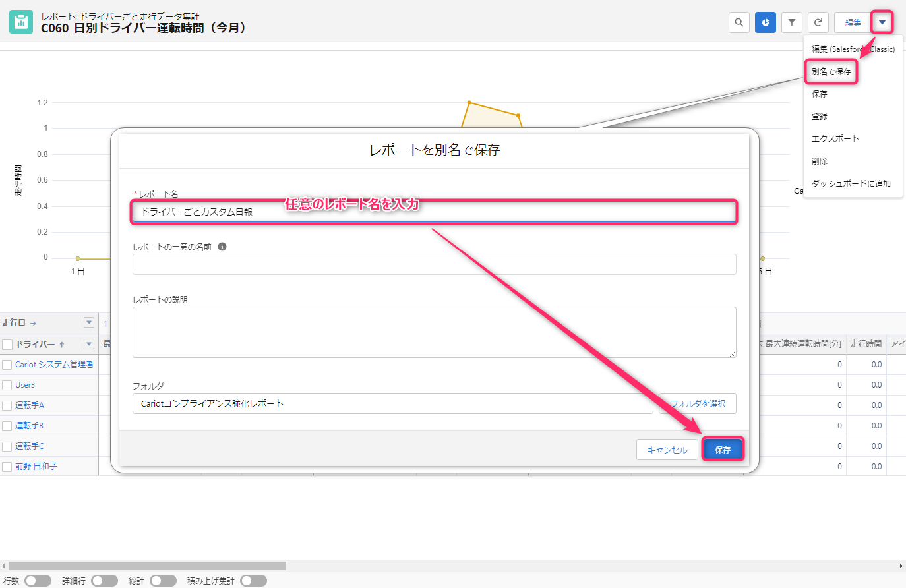This screenshot has width=906, height=588.
Task: Open the ドライバー column dropdown menu
Action: pyautogui.click(x=89, y=344)
